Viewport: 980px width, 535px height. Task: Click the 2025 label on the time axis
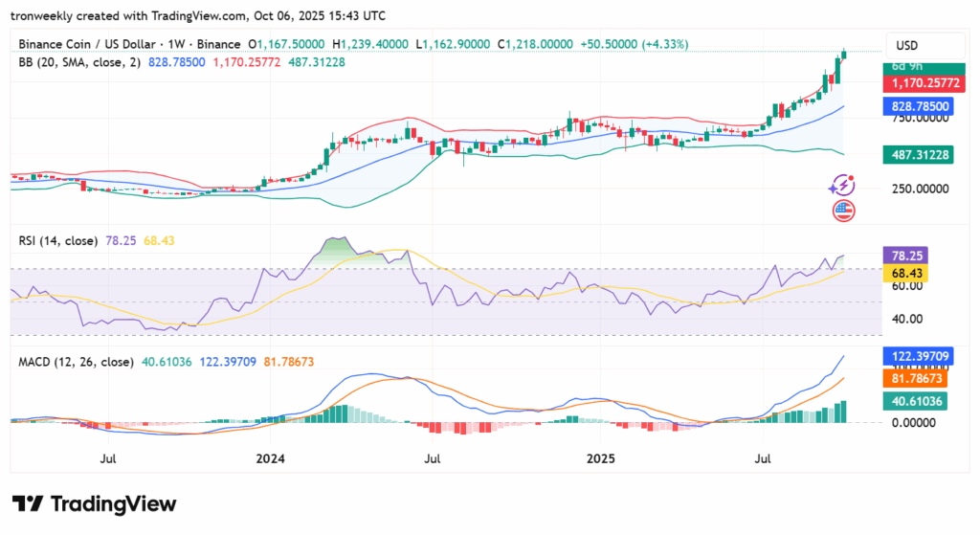click(602, 458)
